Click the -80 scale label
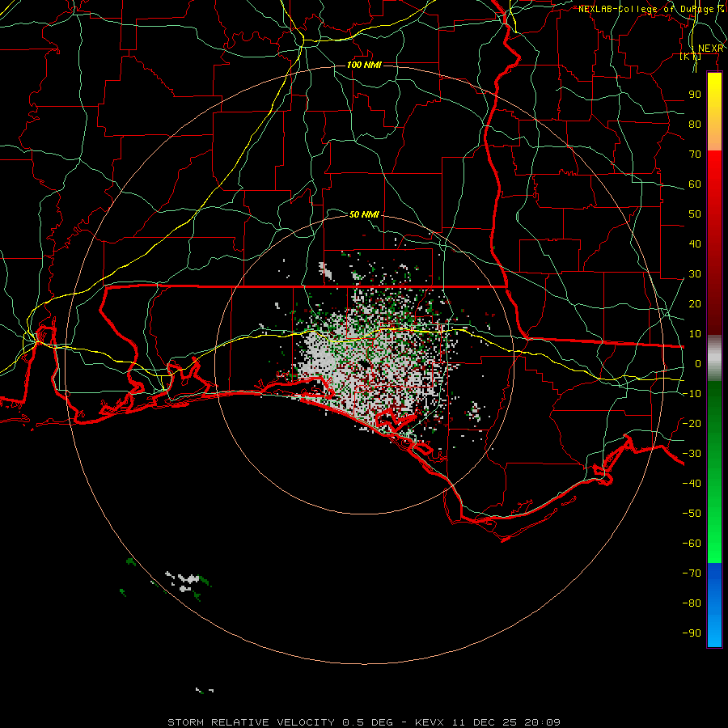 [x=692, y=603]
